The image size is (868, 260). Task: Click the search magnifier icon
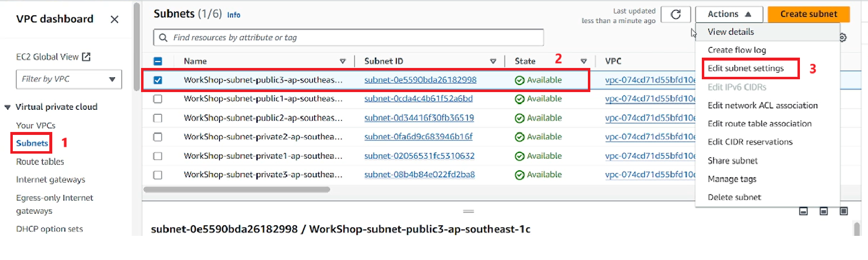[163, 38]
